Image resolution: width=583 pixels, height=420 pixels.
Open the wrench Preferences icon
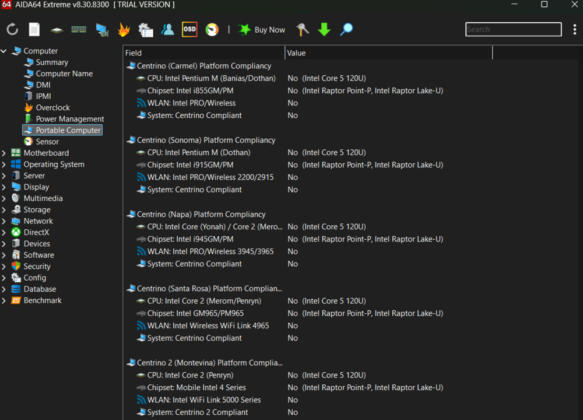pyautogui.click(x=302, y=29)
